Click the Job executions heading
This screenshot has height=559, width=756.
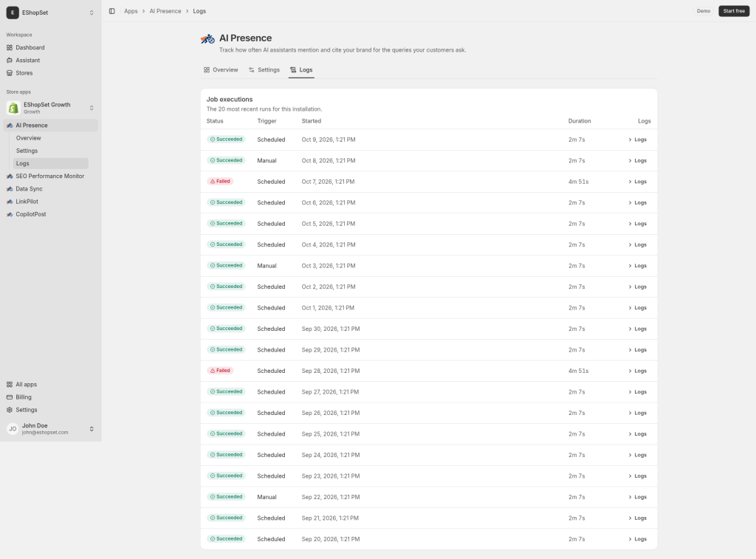coord(230,100)
